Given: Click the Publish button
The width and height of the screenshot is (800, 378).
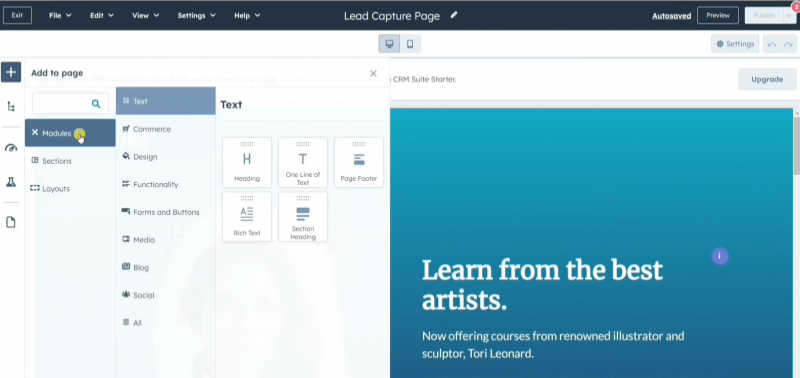Looking at the screenshot, I should (764, 15).
